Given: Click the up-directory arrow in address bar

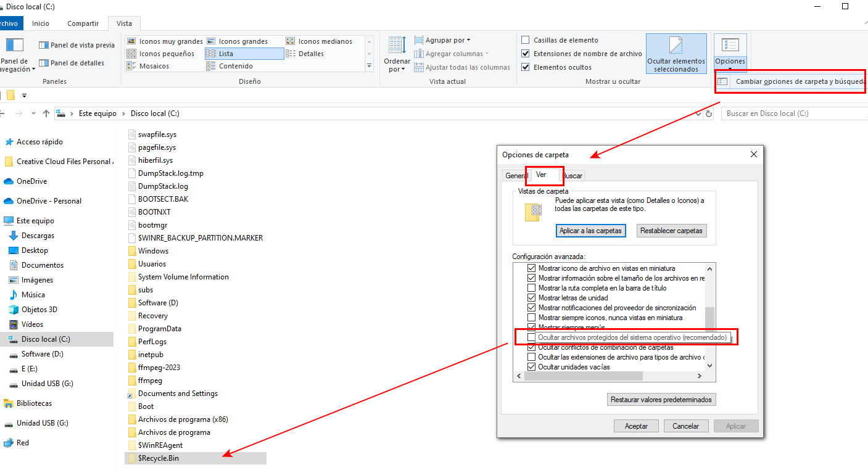Looking at the screenshot, I should click(46, 113).
